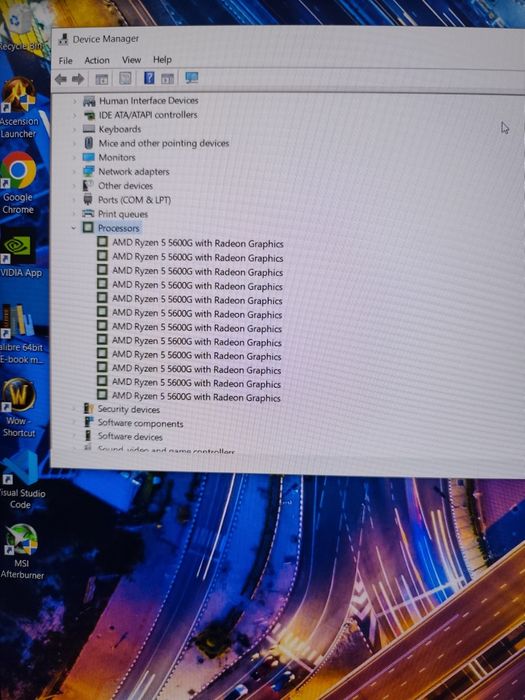This screenshot has width=525, height=700.
Task: Expand the Security devices node
Action: (75, 408)
